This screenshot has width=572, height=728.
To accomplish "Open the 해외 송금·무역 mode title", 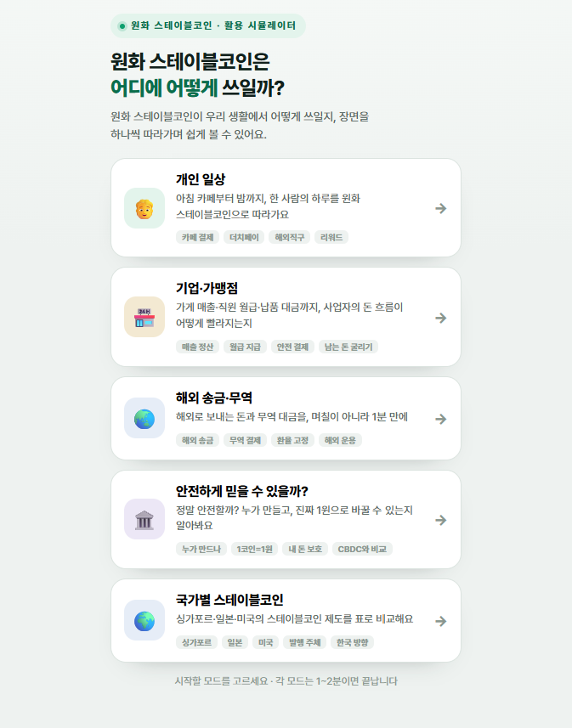I will tap(213, 398).
